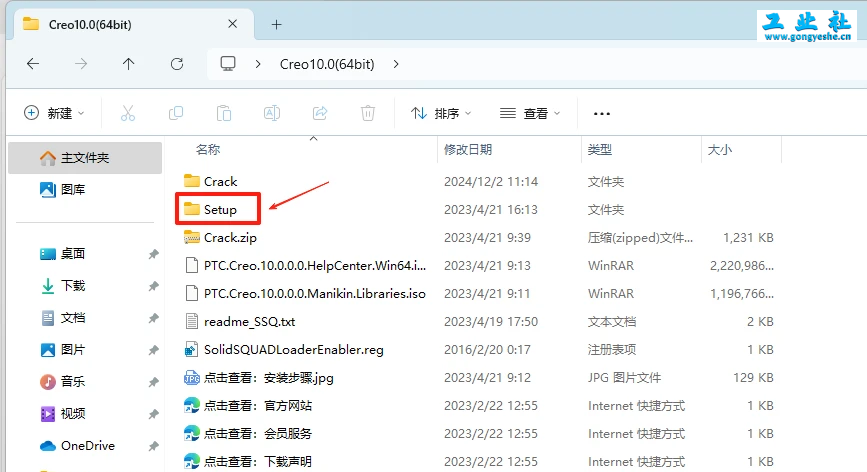The width and height of the screenshot is (867, 472).
Task: Open the 查看 view dropdown
Action: point(530,113)
